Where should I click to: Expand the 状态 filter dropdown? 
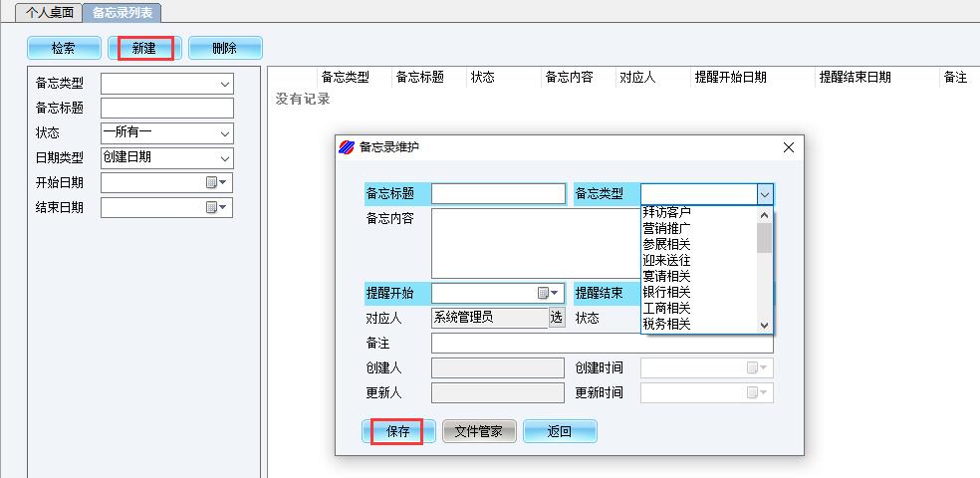coord(224,132)
